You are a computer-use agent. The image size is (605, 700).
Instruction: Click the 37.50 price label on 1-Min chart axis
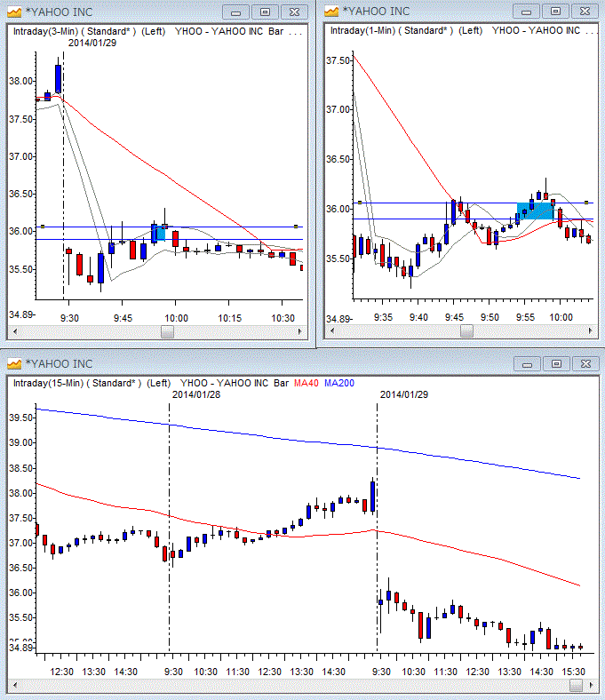338,60
